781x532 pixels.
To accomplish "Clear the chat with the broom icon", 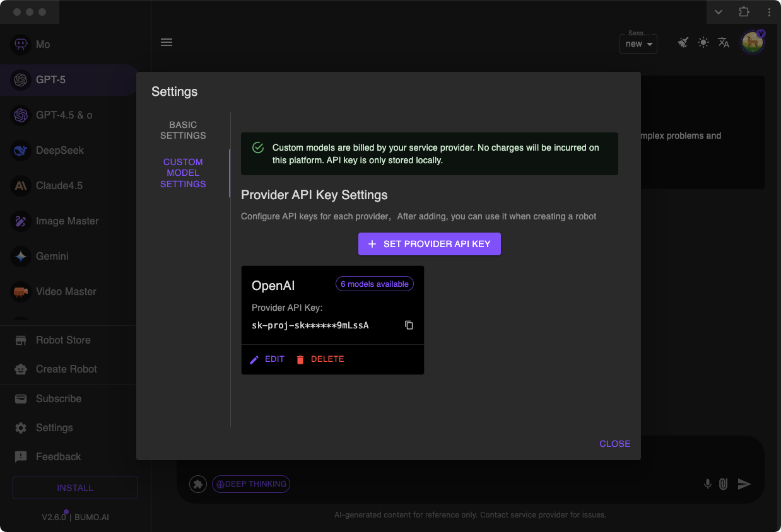I will (x=683, y=43).
